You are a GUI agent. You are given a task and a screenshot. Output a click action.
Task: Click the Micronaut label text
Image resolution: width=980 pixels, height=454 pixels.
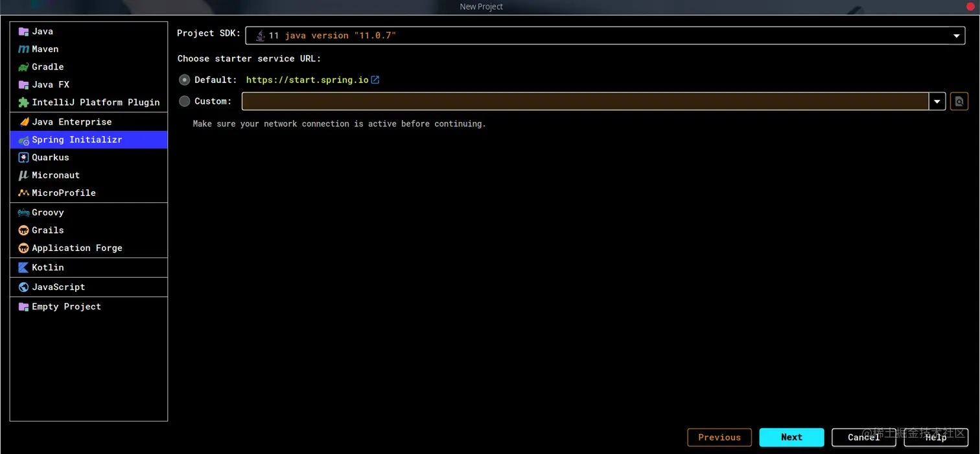click(56, 175)
